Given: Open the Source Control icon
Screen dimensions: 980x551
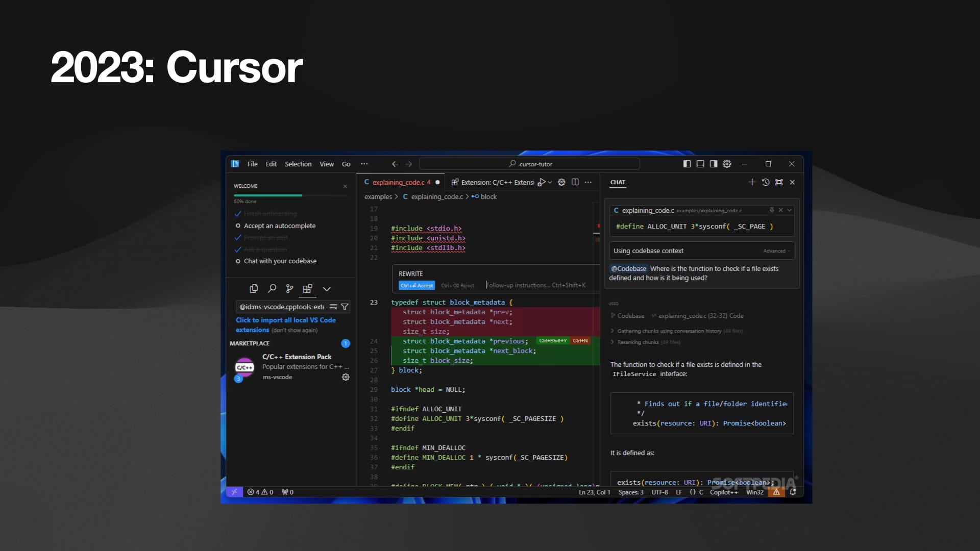Looking at the screenshot, I should [289, 289].
